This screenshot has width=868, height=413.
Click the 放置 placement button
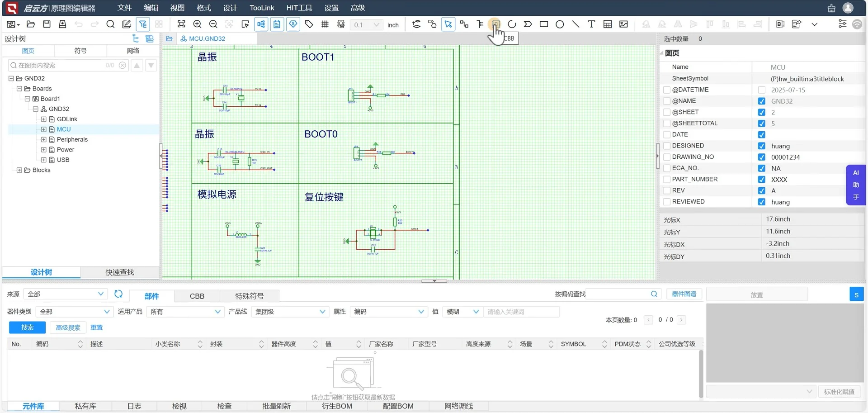[x=756, y=294]
